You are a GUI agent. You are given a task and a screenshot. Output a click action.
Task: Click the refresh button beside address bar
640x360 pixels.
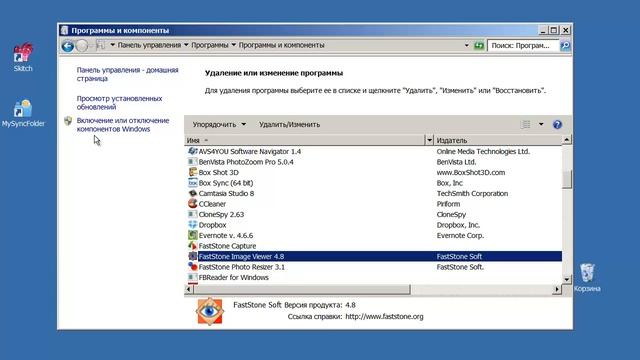[x=479, y=45]
